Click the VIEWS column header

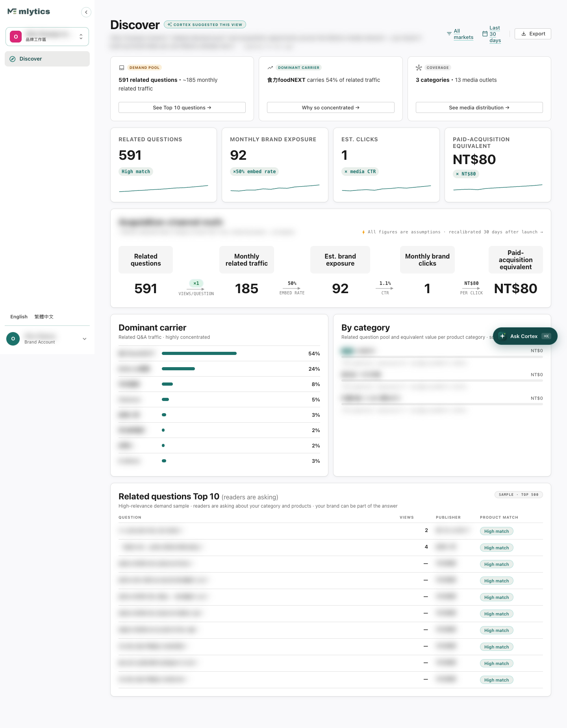407,517
